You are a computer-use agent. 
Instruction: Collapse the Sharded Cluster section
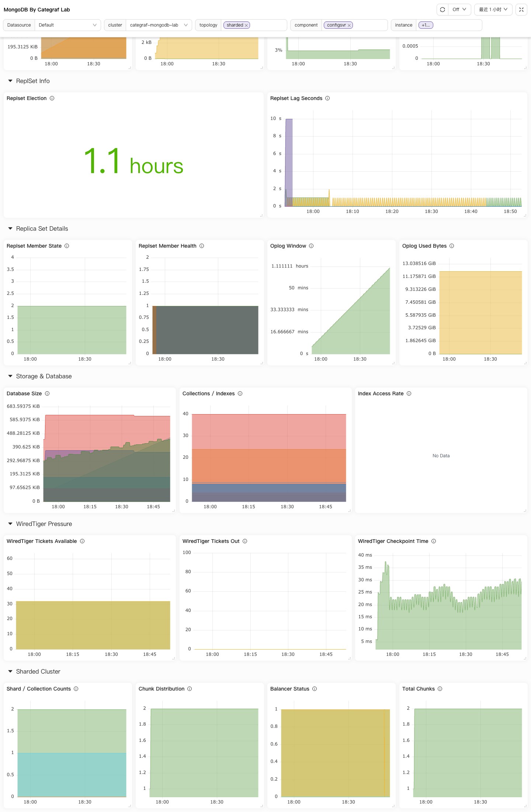click(x=10, y=671)
